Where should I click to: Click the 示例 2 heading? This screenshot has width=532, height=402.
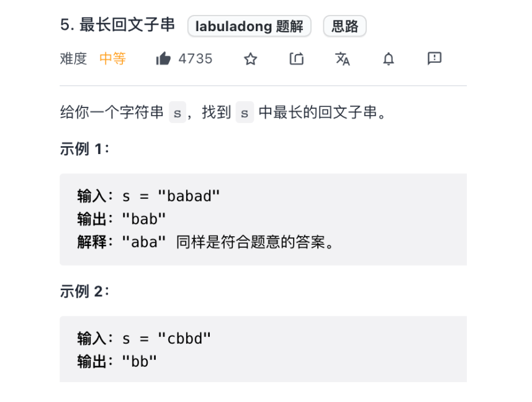84,291
